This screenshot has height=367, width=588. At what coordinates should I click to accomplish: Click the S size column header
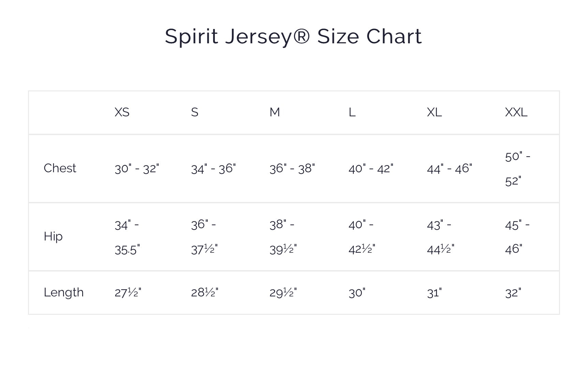(x=194, y=112)
